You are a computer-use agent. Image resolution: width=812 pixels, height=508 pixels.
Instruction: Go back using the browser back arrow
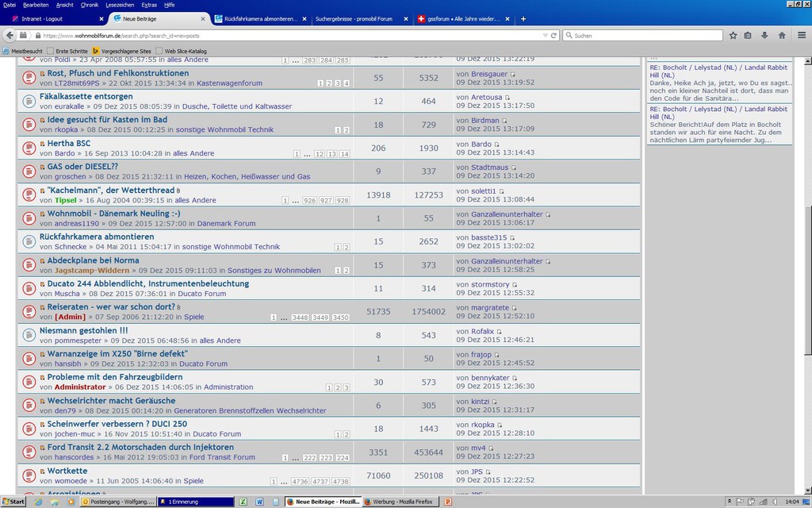[x=10, y=35]
